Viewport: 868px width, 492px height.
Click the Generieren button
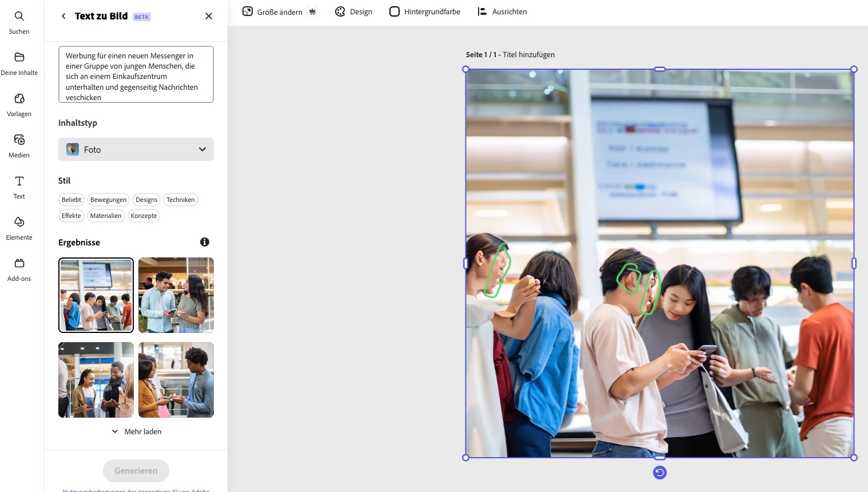(136, 471)
